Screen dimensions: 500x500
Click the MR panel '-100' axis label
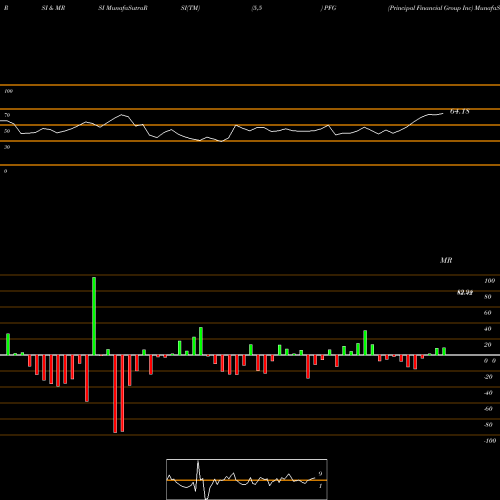(x=490, y=441)
